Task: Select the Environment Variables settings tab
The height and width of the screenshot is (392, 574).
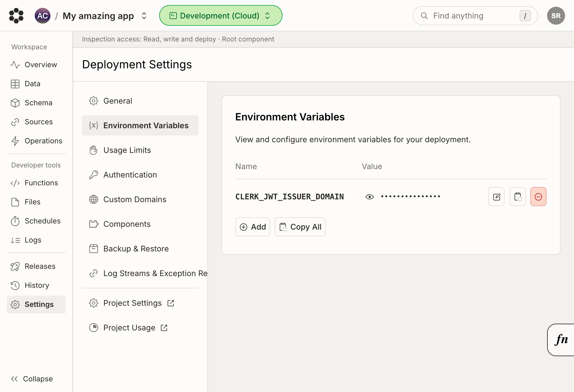Action: (x=140, y=125)
